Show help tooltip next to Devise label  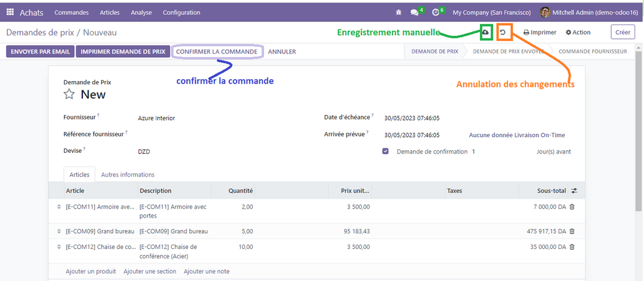[84, 149]
